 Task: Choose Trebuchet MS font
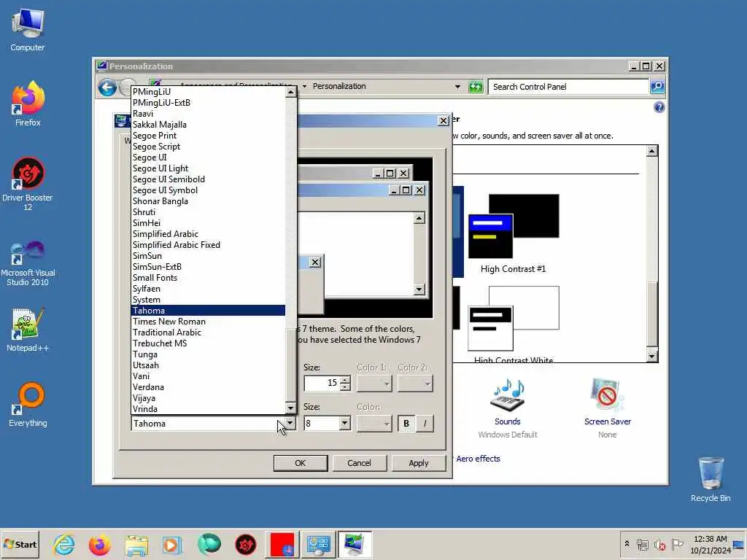[208, 343]
